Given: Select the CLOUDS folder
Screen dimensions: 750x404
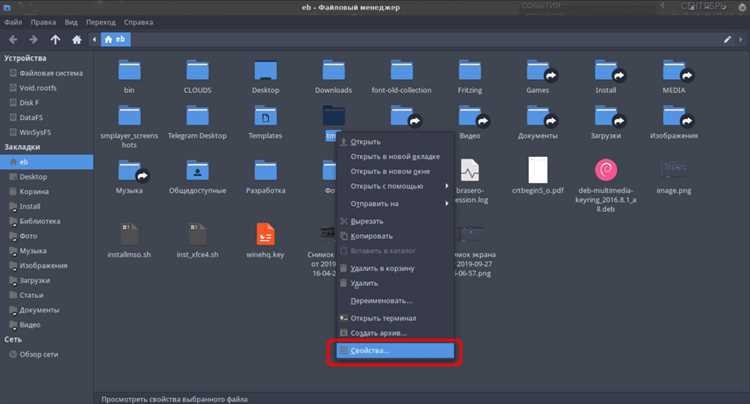Looking at the screenshot, I should [x=198, y=76].
